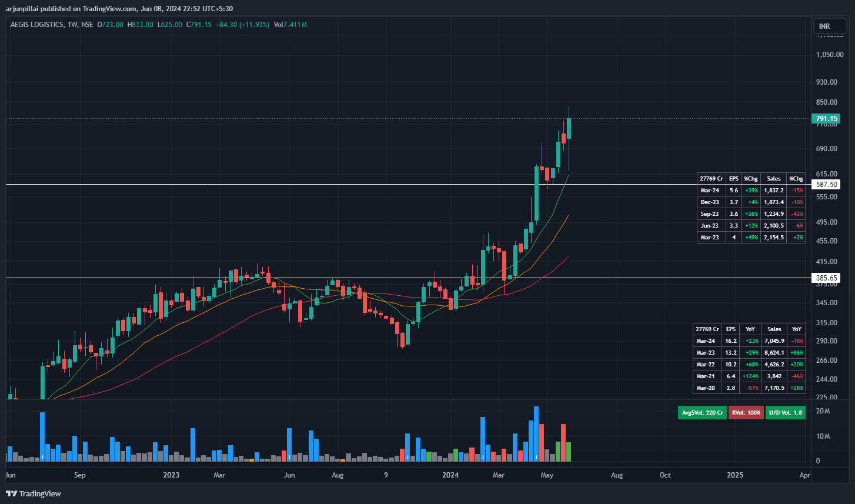This screenshot has width=855, height=504.
Task: Click the 7,045.9 annual sales cell
Action: [774, 341]
